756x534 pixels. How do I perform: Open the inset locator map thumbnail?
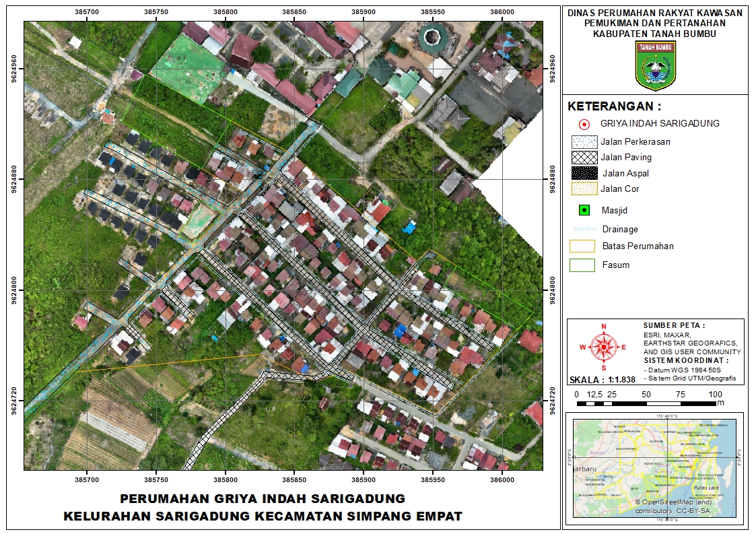coord(654,467)
